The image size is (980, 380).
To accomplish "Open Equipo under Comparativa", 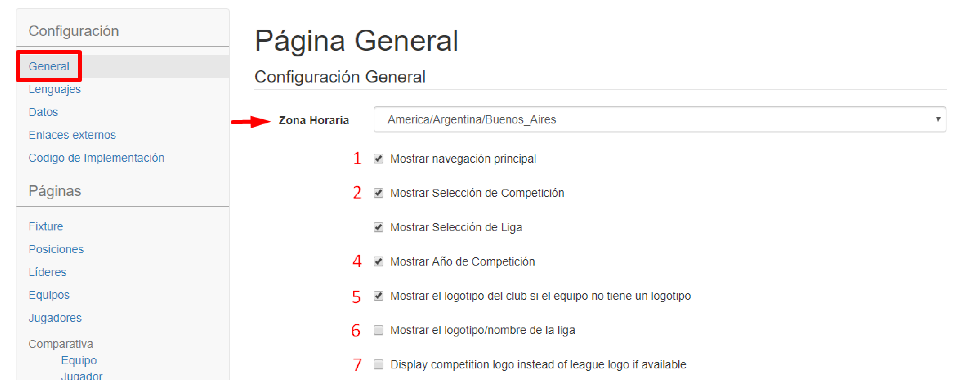I will [x=79, y=360].
